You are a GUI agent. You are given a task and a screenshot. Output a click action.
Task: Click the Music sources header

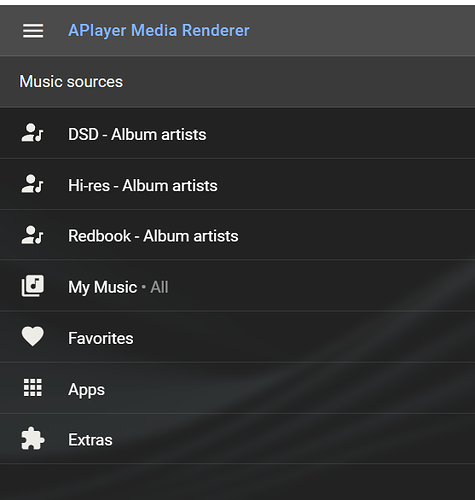pos(71,82)
